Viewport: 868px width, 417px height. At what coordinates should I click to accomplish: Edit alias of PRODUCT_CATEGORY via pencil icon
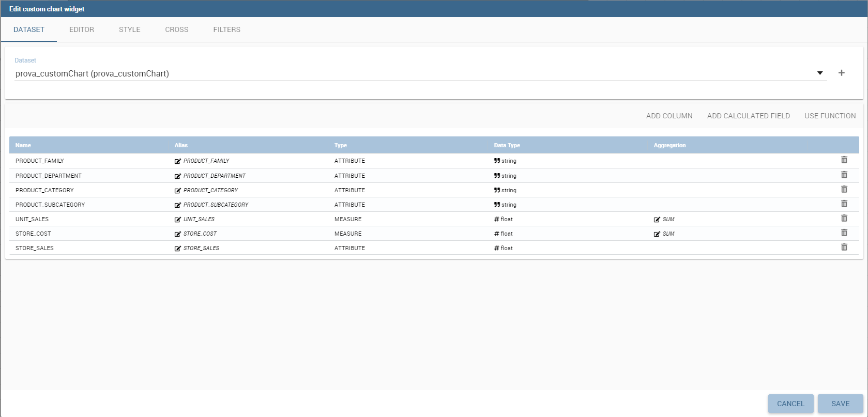tap(178, 191)
